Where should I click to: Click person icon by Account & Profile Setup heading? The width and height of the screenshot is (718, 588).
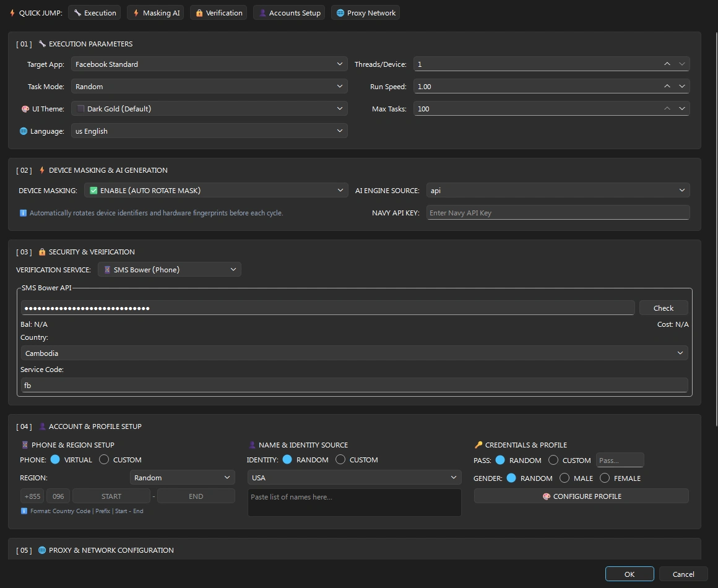click(x=42, y=426)
